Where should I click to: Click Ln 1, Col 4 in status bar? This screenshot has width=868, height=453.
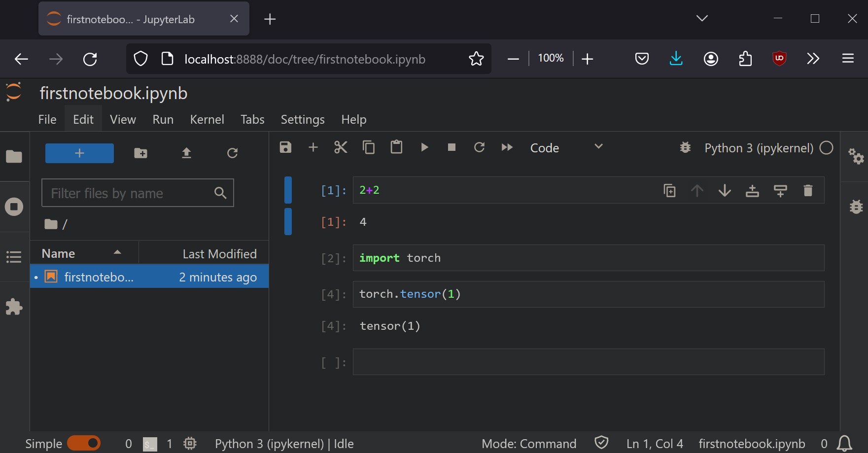tap(655, 444)
